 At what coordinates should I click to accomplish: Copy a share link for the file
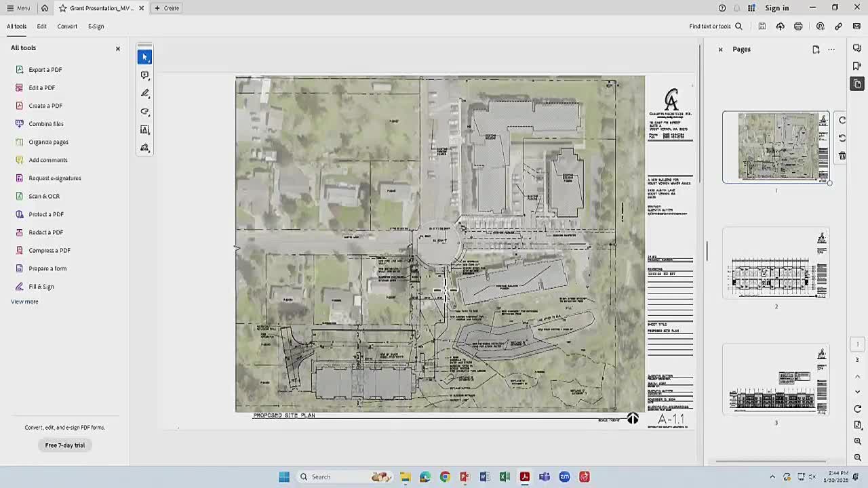[x=838, y=26]
